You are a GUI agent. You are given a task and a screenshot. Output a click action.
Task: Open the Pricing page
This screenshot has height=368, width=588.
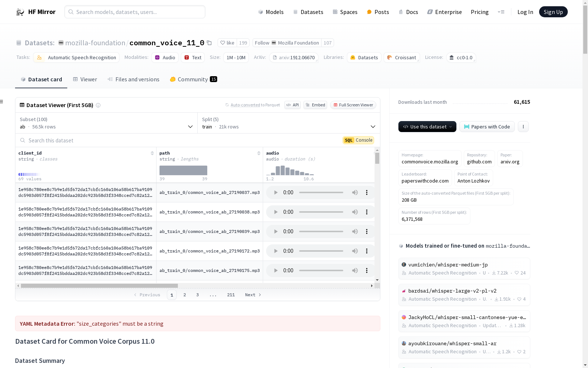click(x=480, y=12)
